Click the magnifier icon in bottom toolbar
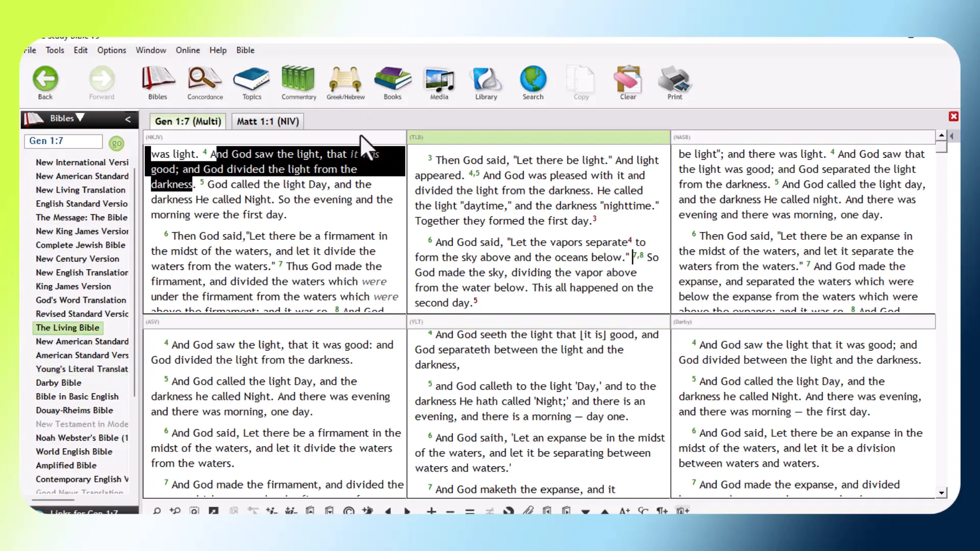Screen dimensions: 980x551 (x=157, y=510)
